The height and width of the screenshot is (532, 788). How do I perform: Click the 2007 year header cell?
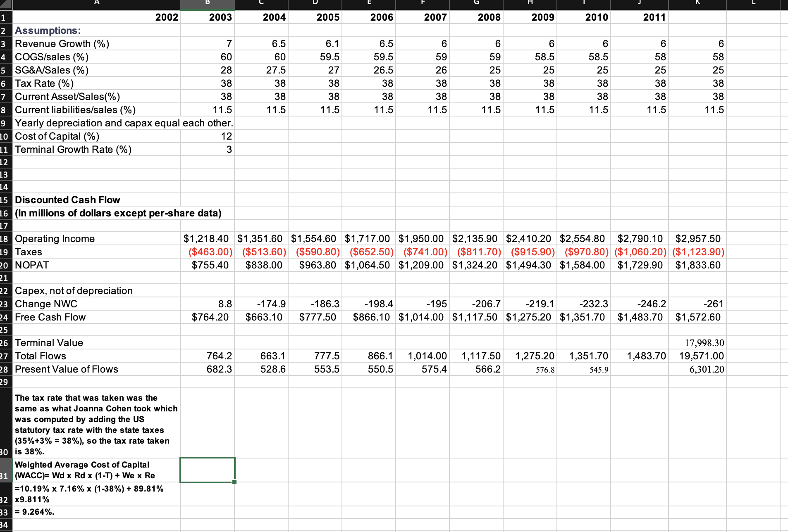tap(423, 17)
